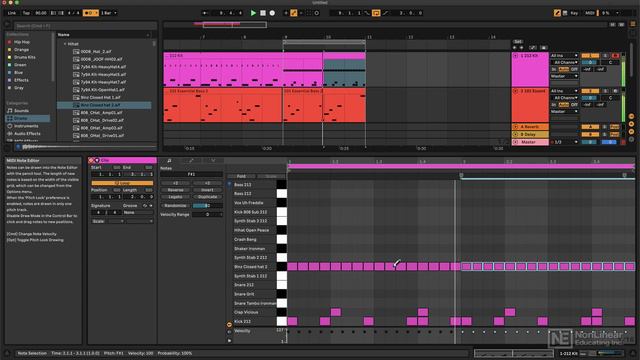Viewport: 640px width, 360px height.
Task: Unfold the 212 Kit track arrow
Action: tap(515, 56)
